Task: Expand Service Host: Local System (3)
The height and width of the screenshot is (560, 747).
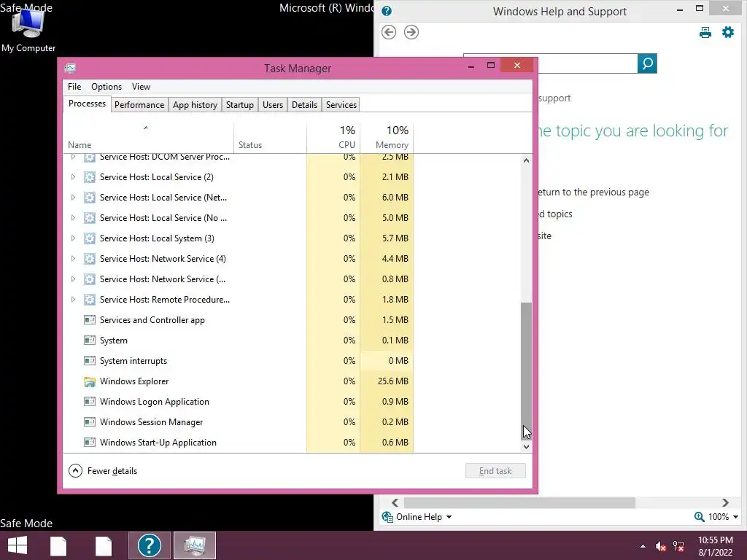Action: click(x=73, y=238)
